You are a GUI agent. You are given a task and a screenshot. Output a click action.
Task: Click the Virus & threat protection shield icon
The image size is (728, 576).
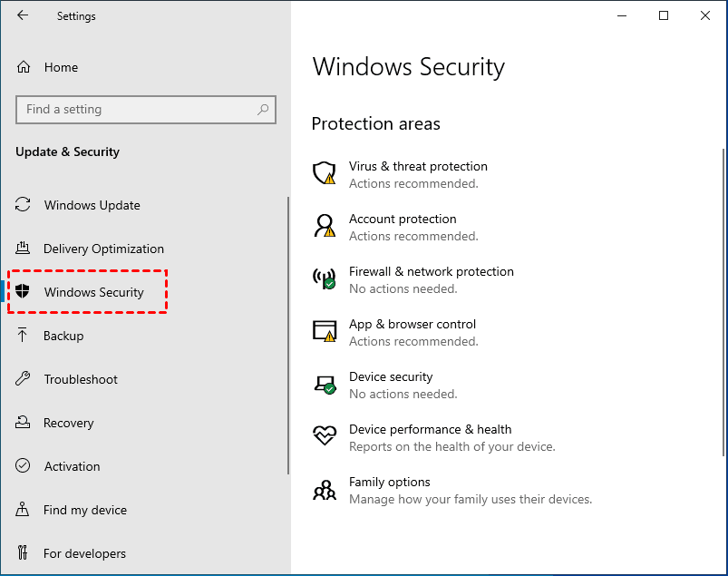click(325, 173)
